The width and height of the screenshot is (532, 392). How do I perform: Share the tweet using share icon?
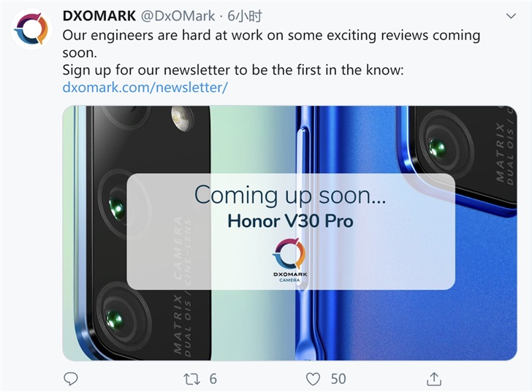[x=434, y=378]
